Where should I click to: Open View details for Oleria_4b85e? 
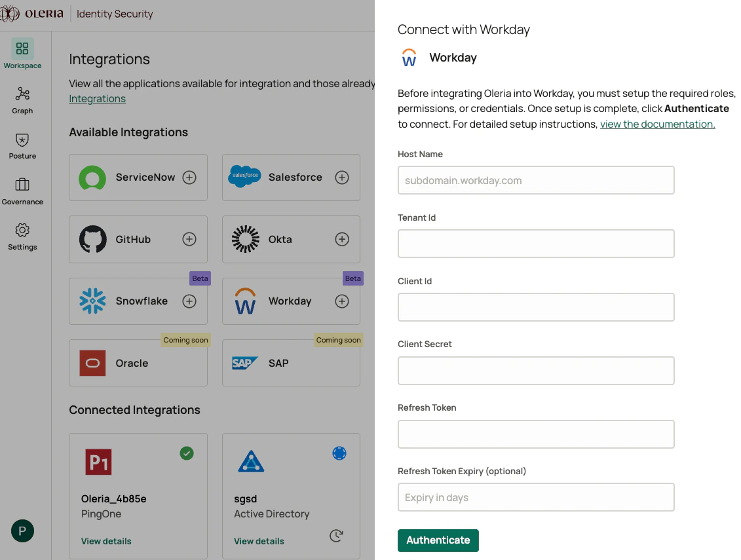click(x=106, y=541)
